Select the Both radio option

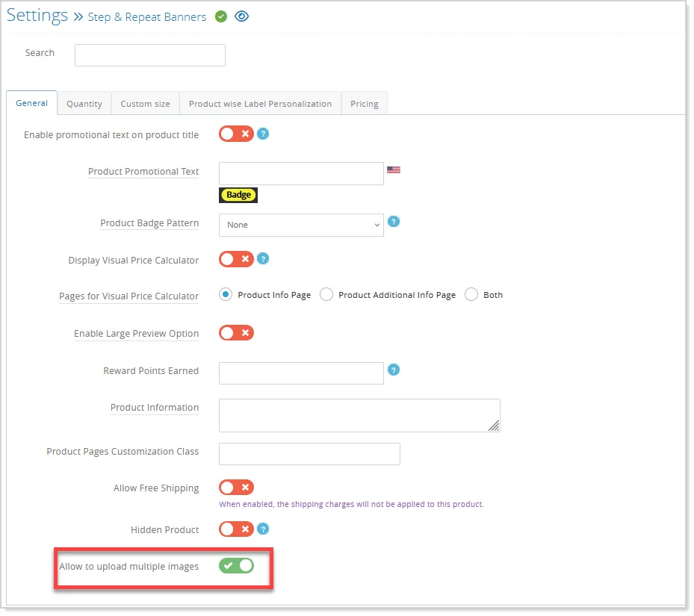471,295
